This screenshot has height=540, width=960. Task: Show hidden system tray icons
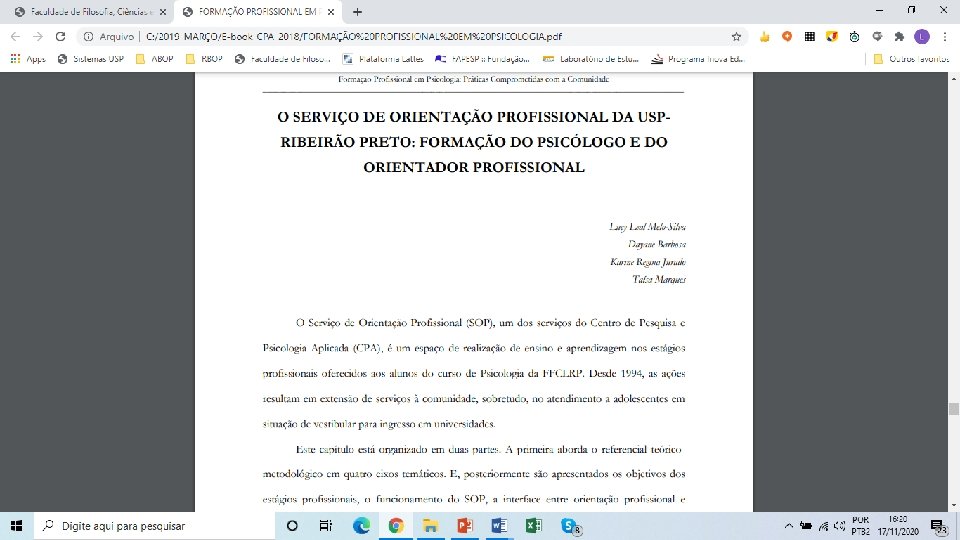(789, 526)
